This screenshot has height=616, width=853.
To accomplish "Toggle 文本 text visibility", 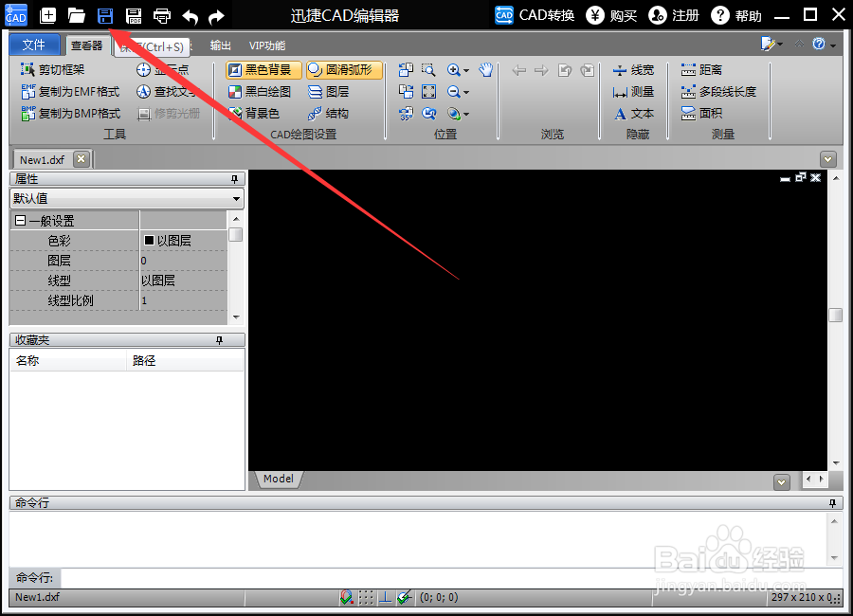I will tap(634, 113).
